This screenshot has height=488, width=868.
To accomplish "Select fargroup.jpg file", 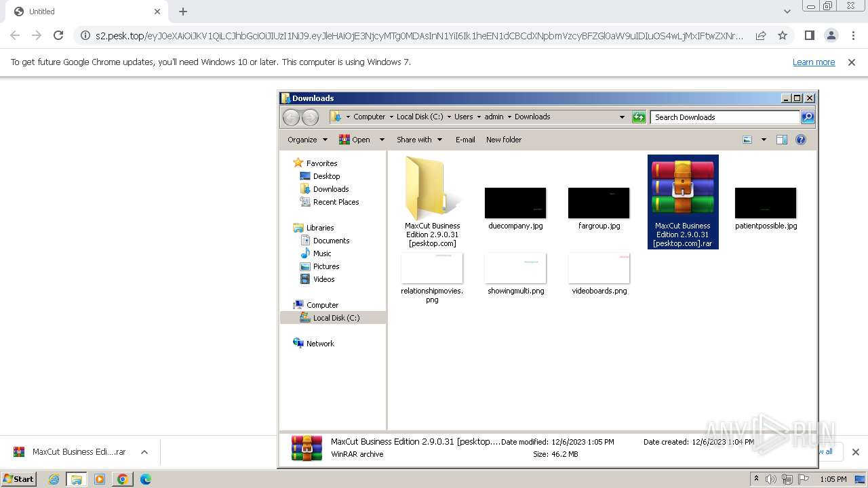I will (x=599, y=209).
